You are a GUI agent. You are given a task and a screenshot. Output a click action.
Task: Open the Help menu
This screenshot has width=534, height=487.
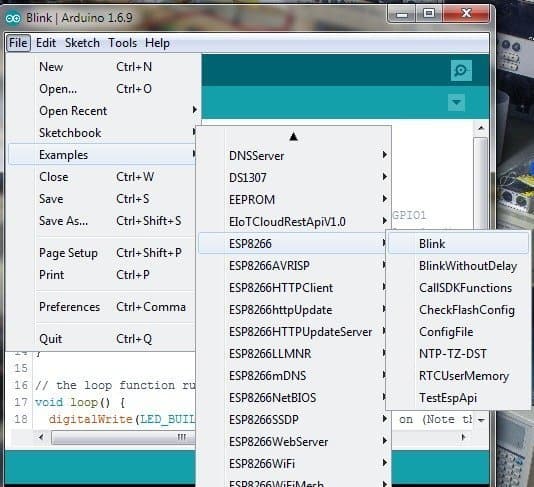point(157,43)
